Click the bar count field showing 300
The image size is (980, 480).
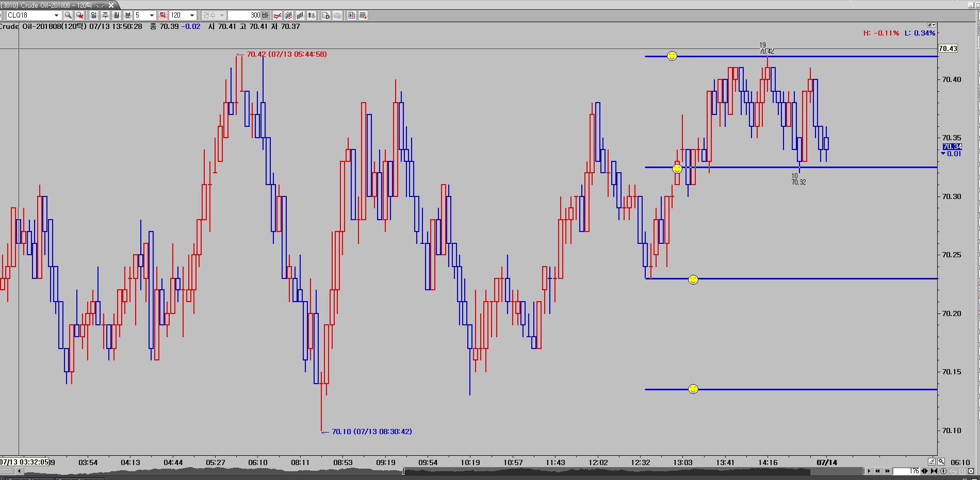245,15
